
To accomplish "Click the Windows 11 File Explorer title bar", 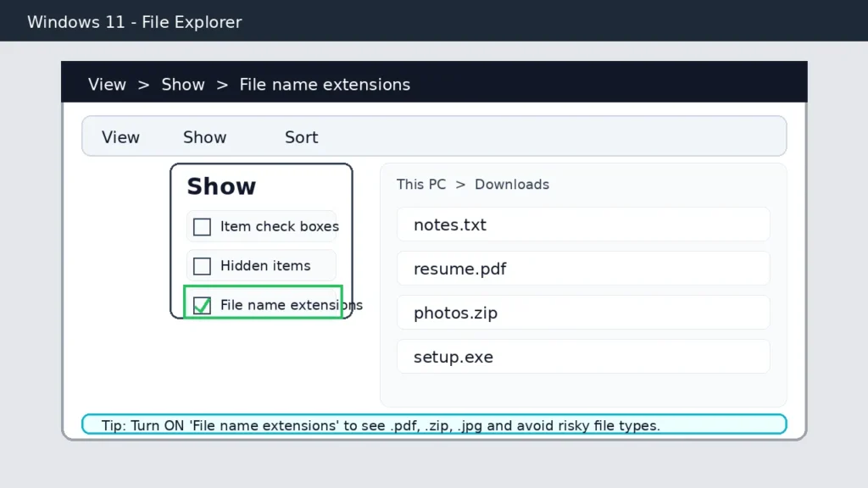I will point(133,21).
